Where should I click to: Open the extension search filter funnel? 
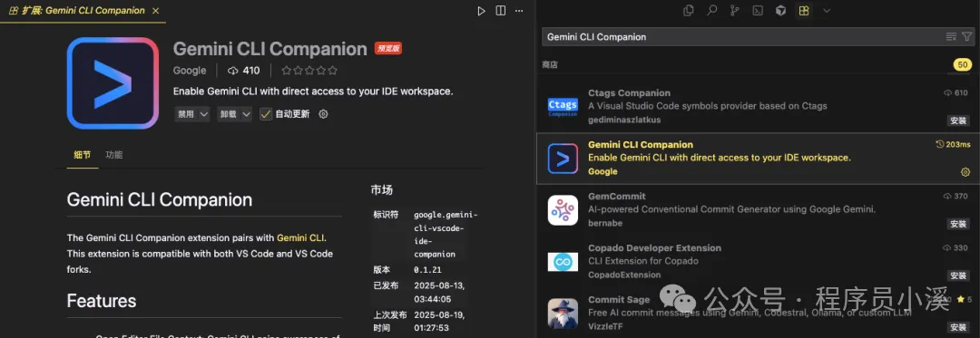967,37
